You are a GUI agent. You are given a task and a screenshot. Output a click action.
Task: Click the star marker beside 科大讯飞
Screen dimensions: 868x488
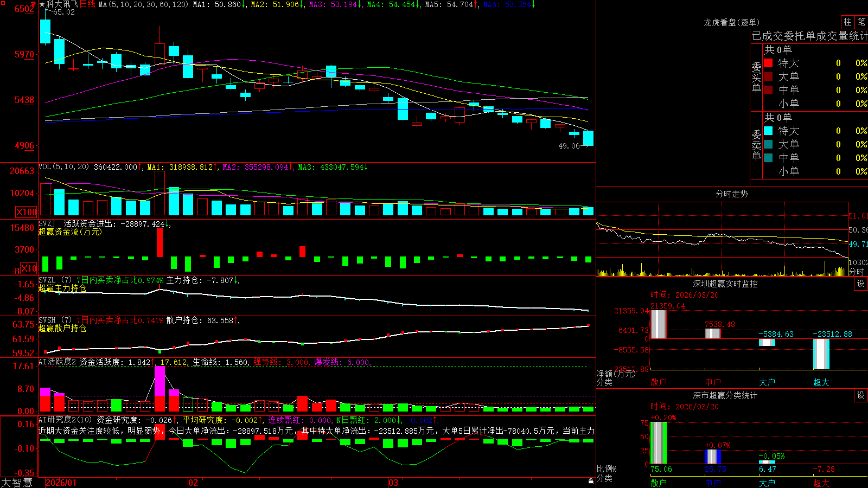coord(42,4)
